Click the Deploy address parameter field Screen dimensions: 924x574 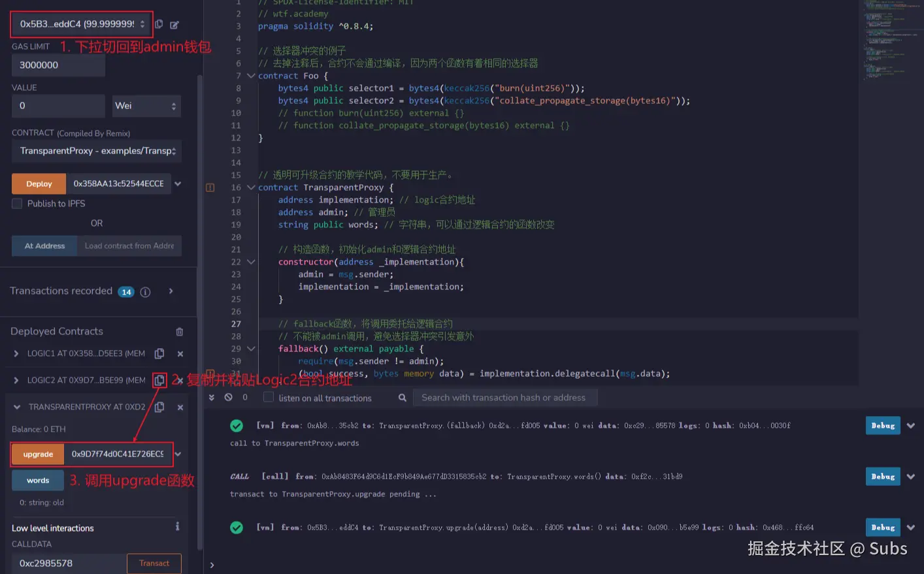[118, 184]
